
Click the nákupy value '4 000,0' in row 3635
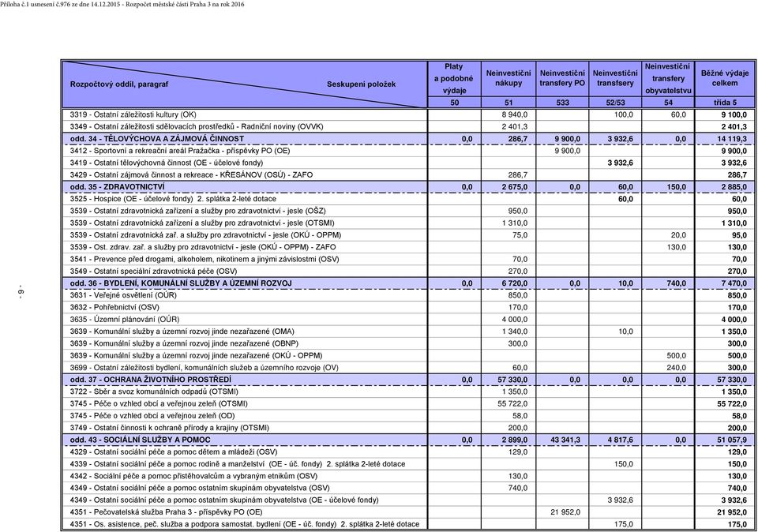(516, 320)
